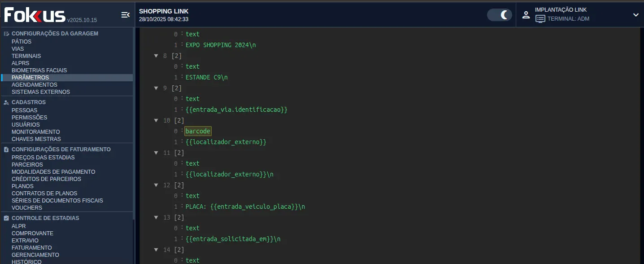Click the PLACA entrada_veiculo_placa value

245,207
